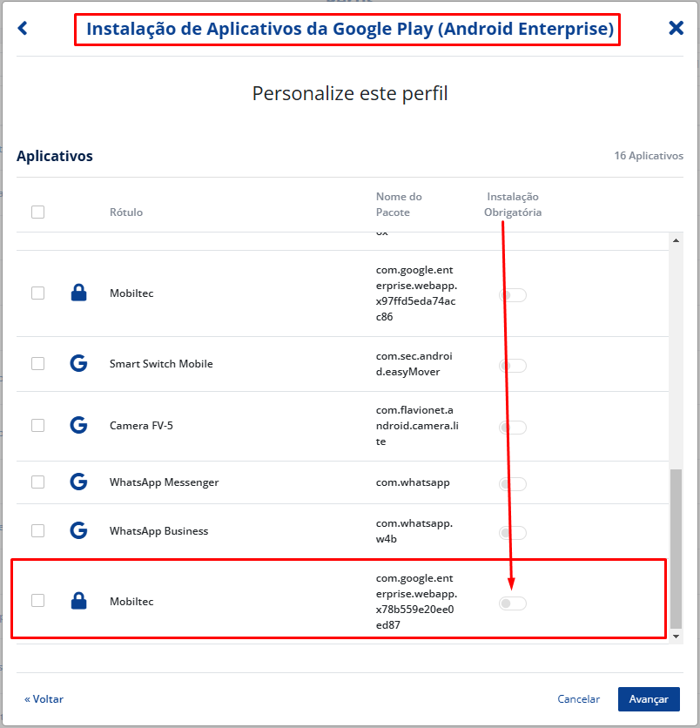Click the WhatsApp Messenger label
Viewport: 700px width, 728px height.
pyautogui.click(x=164, y=482)
